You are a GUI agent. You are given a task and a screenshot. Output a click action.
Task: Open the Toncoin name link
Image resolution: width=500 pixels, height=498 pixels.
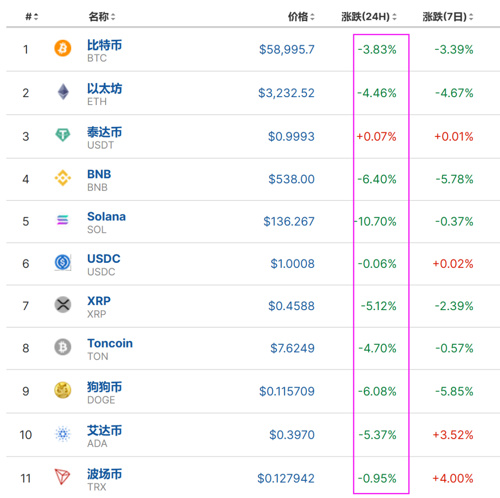click(110, 343)
